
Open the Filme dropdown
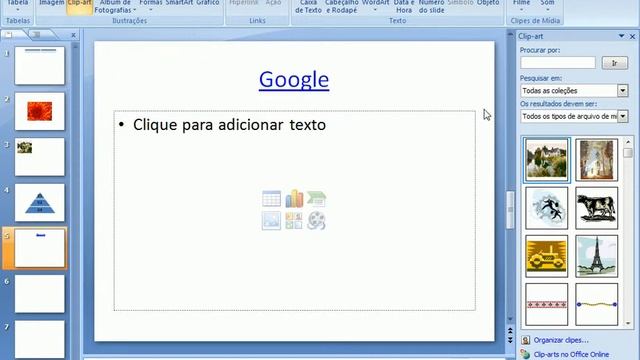coord(521,7)
